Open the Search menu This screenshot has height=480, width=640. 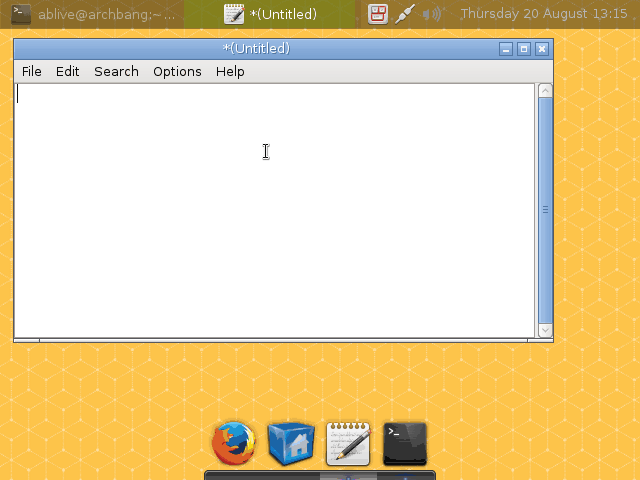pos(116,71)
